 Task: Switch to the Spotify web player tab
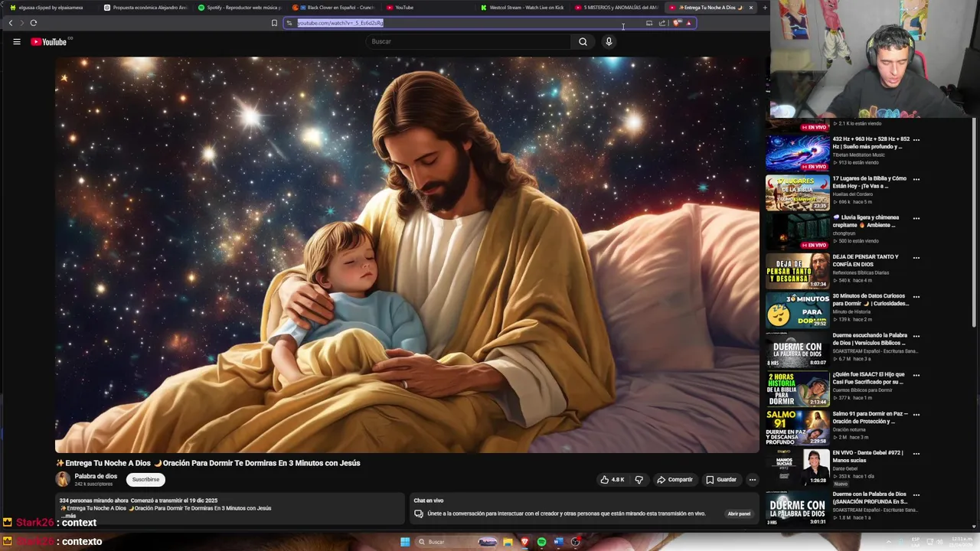[x=239, y=8]
